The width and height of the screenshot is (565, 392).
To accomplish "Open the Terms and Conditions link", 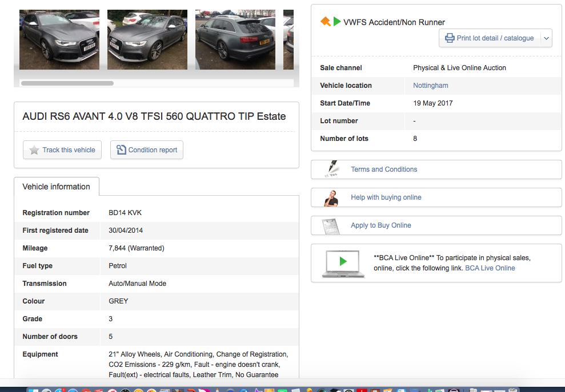I will (384, 169).
